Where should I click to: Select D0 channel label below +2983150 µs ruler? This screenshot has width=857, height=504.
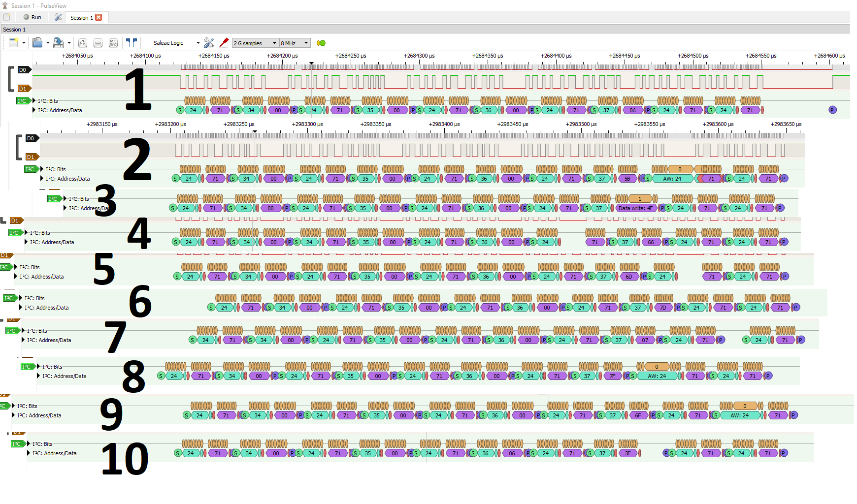[x=32, y=138]
